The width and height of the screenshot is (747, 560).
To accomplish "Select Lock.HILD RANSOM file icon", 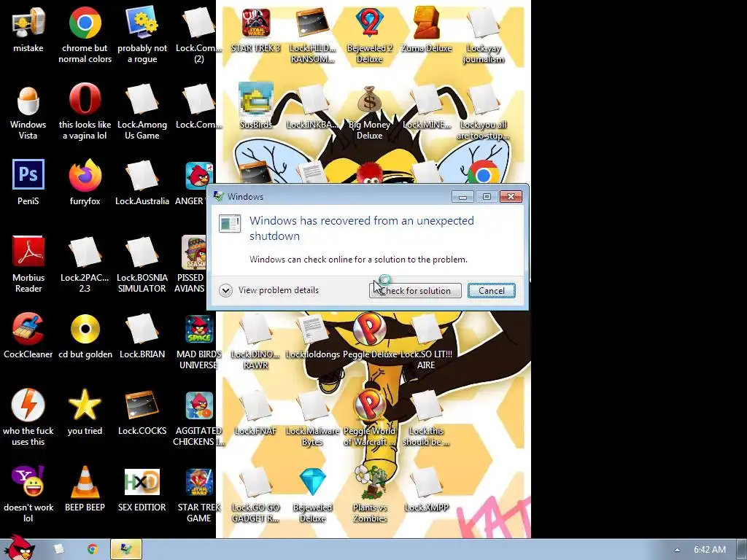I will (312, 23).
